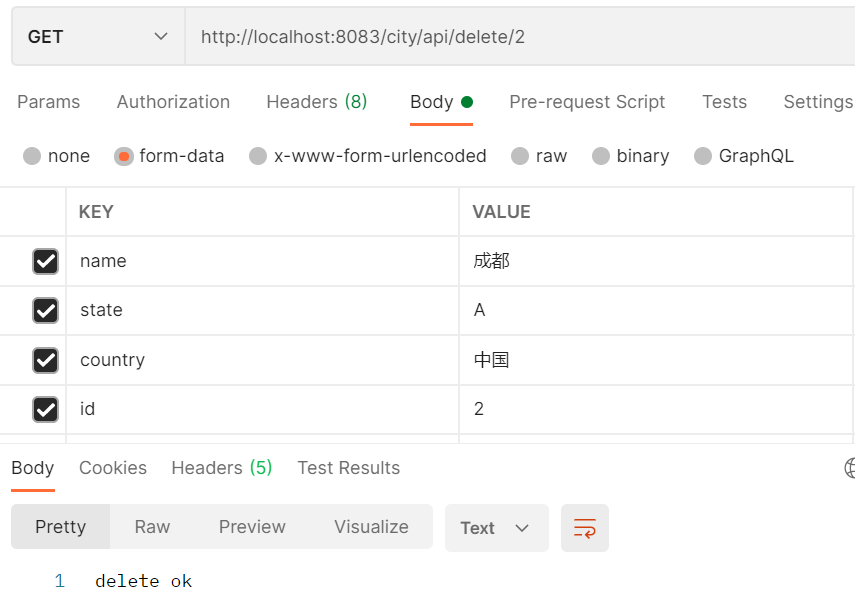Switch to the Tests tab
The width and height of the screenshot is (855, 598).
724,102
